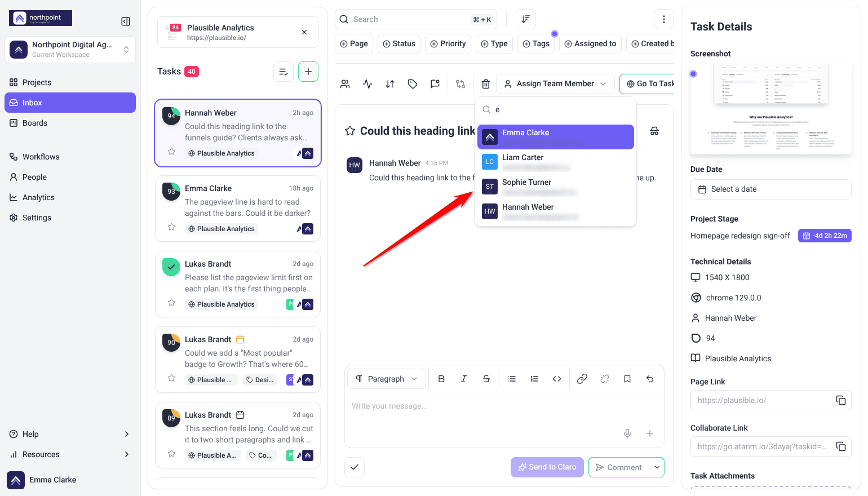Star the task heading title

350,131
